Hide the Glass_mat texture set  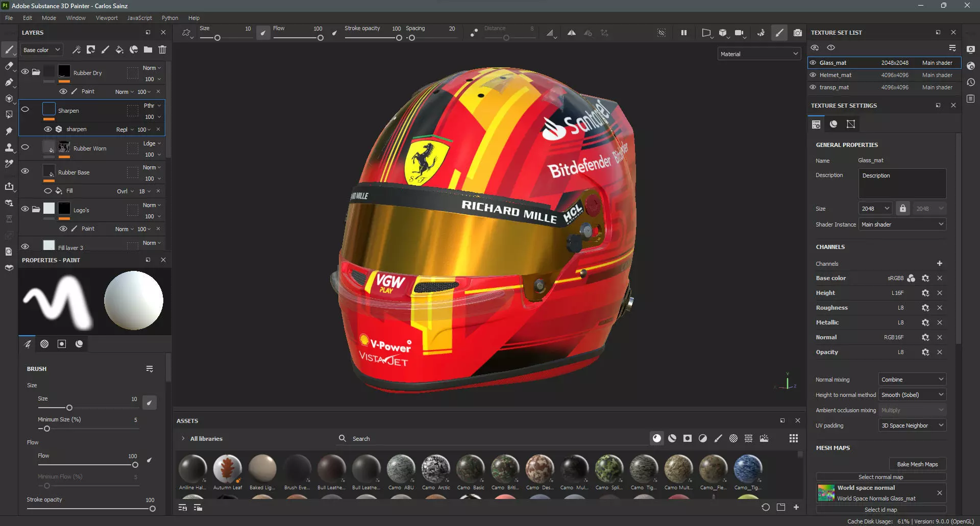pyautogui.click(x=813, y=63)
